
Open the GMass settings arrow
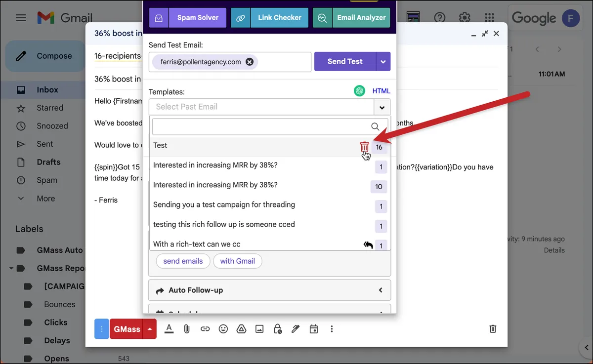pos(150,329)
